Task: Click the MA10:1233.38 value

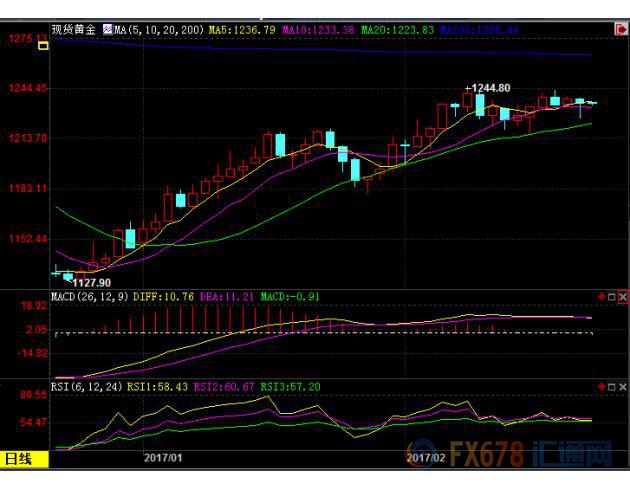Action: click(318, 30)
